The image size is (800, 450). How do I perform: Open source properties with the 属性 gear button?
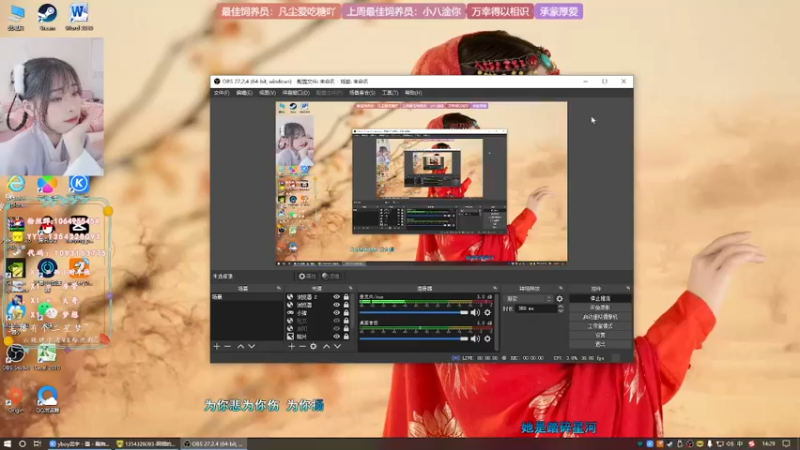click(x=307, y=276)
